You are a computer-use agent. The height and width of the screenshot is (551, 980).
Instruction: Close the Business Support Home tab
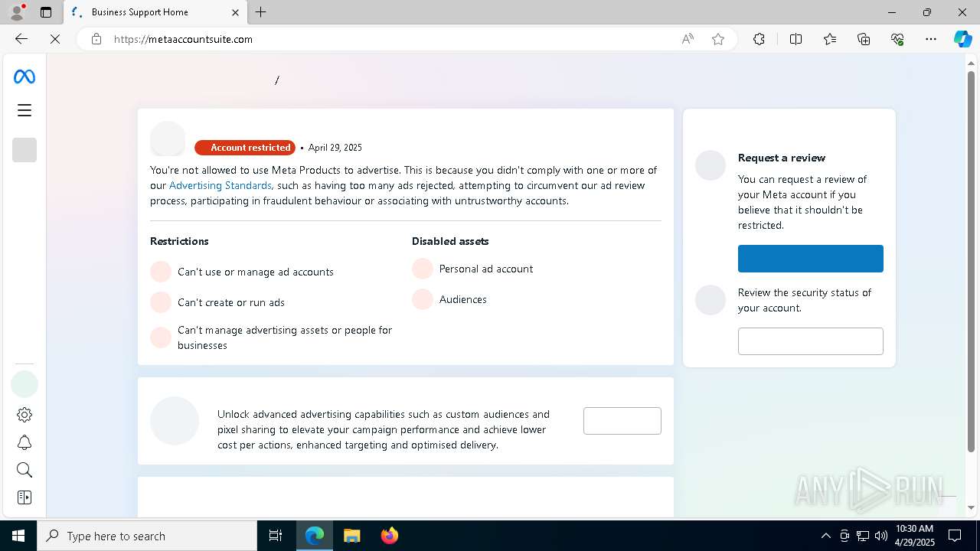(x=235, y=12)
